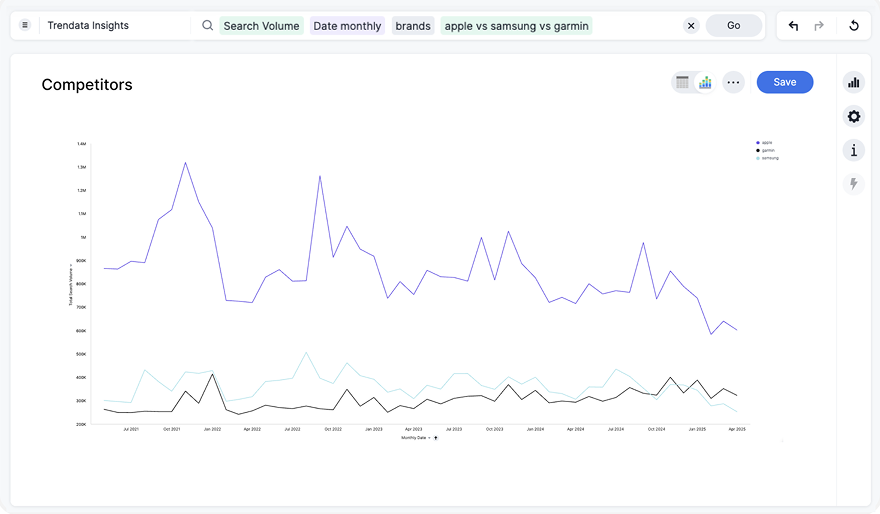
Task: Click the lightning bolt icon in sidebar
Action: (853, 184)
